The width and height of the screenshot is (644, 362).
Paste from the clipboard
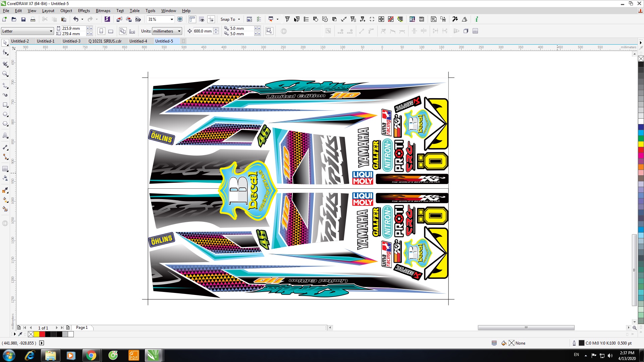coord(64,19)
